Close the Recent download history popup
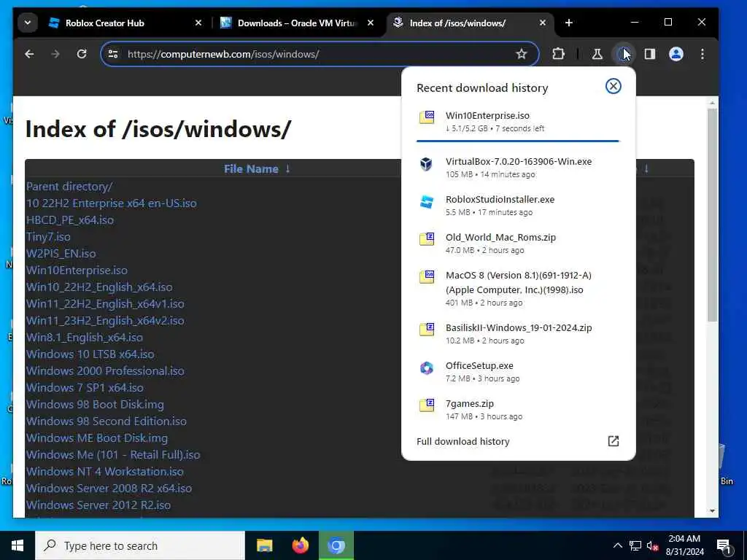 click(613, 86)
